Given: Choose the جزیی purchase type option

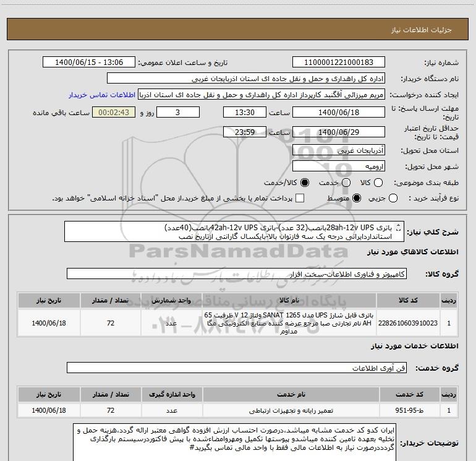Looking at the screenshot, I should click(x=393, y=199).
